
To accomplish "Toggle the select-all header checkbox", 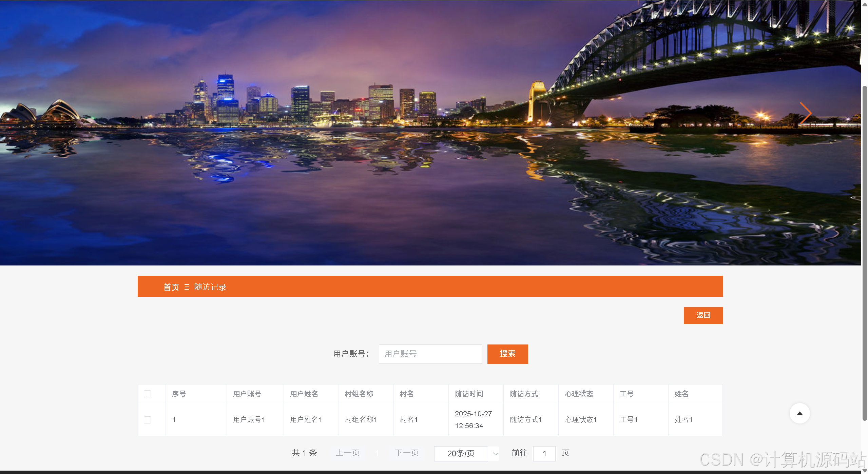I will (147, 394).
